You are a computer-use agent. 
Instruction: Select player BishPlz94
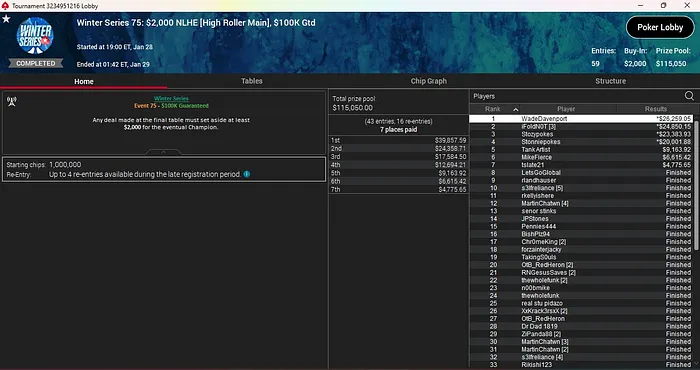click(581, 234)
